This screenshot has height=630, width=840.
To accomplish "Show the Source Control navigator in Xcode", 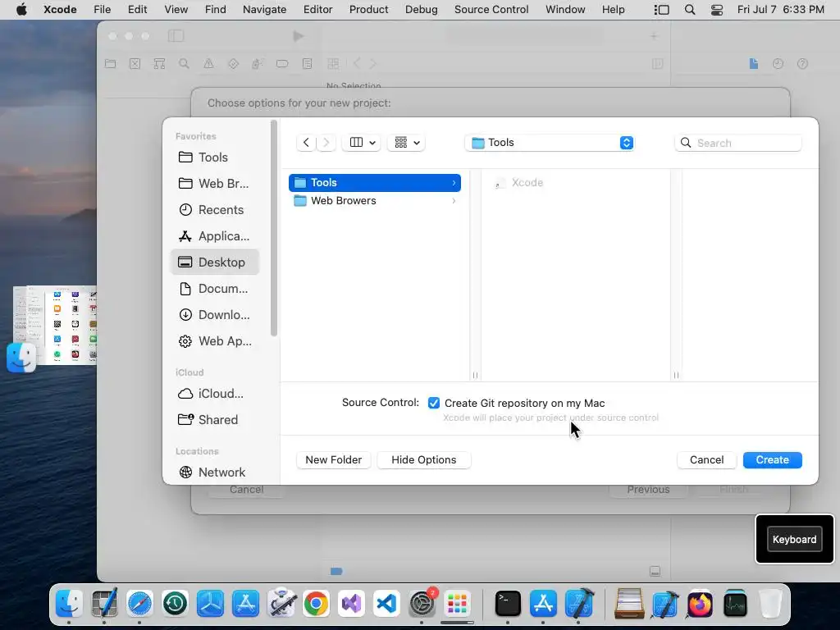I will [135, 64].
